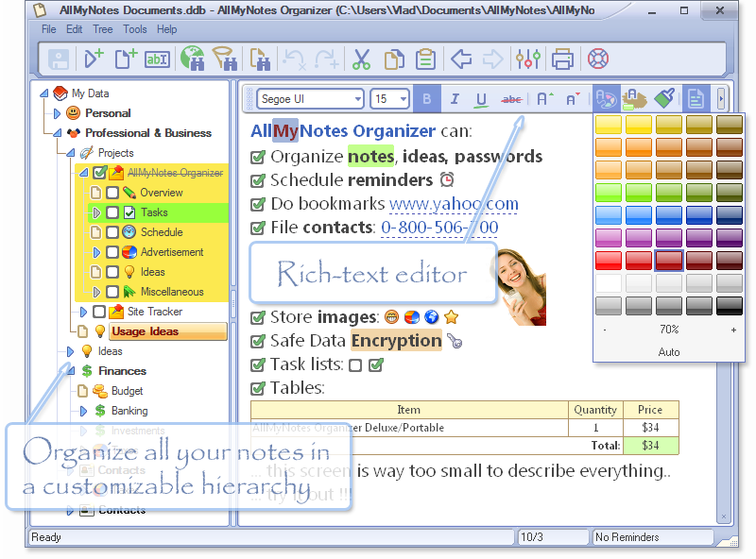Open the Tools menu
The width and height of the screenshot is (756, 559).
[x=135, y=29]
